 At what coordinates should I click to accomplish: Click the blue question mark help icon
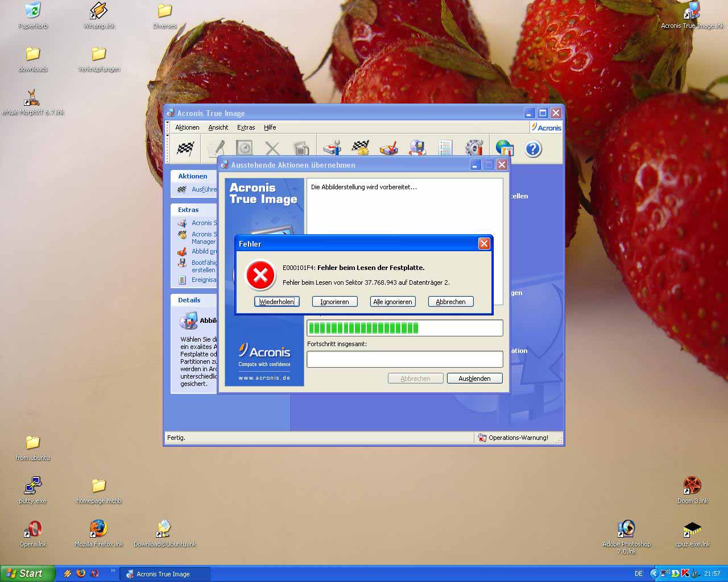pos(533,149)
